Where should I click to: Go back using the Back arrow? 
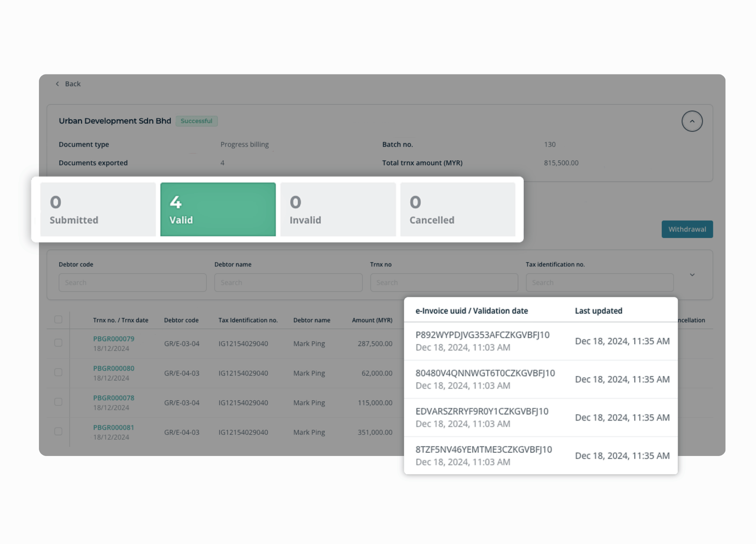click(x=68, y=84)
